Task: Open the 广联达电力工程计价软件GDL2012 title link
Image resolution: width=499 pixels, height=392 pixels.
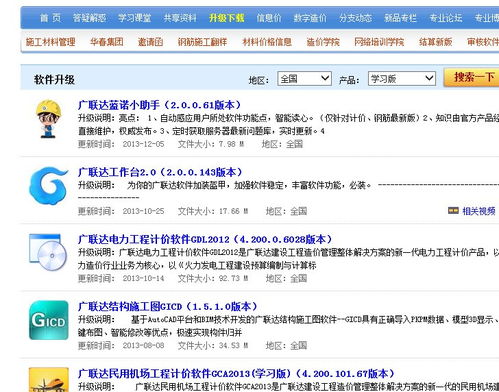Action: click(x=205, y=239)
